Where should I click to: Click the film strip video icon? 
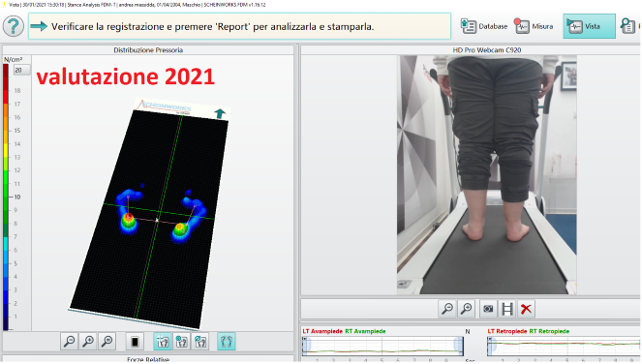point(506,309)
